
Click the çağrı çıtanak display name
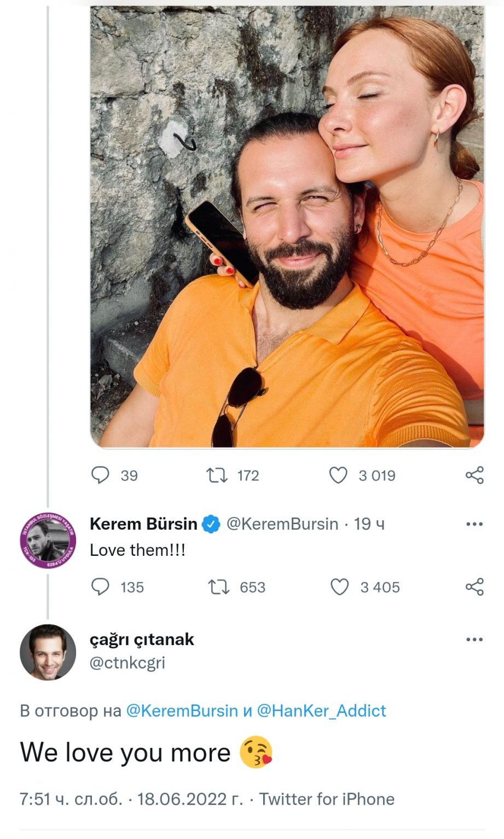(x=142, y=639)
